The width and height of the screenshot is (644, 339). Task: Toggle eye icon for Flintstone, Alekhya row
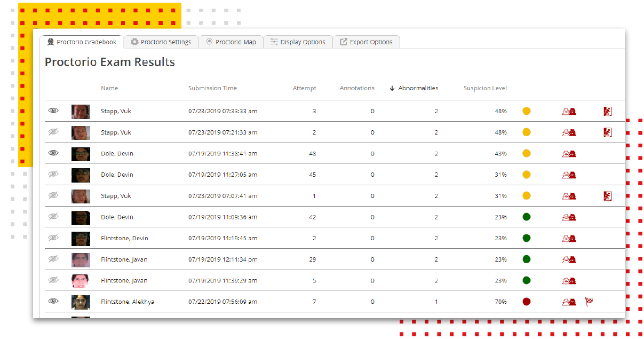53,301
